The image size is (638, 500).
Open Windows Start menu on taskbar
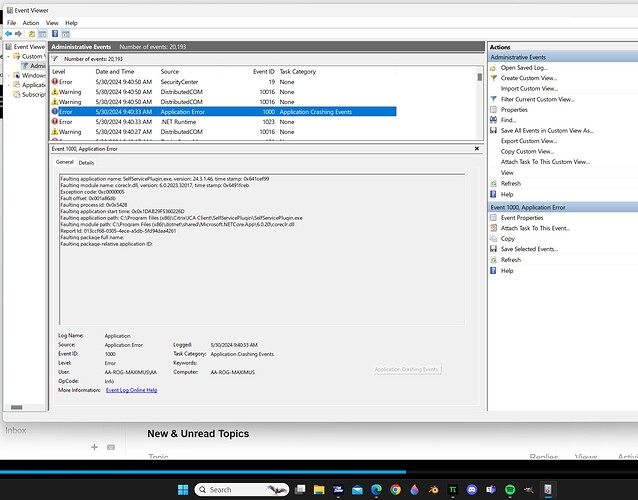click(183, 489)
